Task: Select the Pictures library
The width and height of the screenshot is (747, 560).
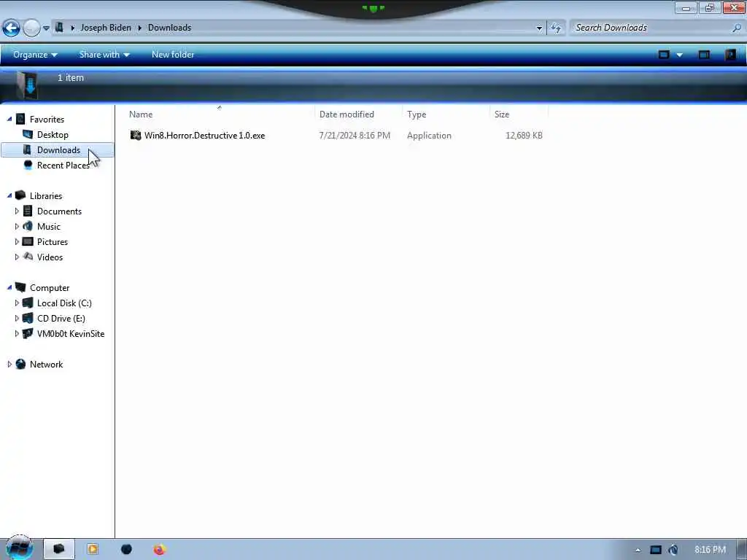Action: [53, 241]
